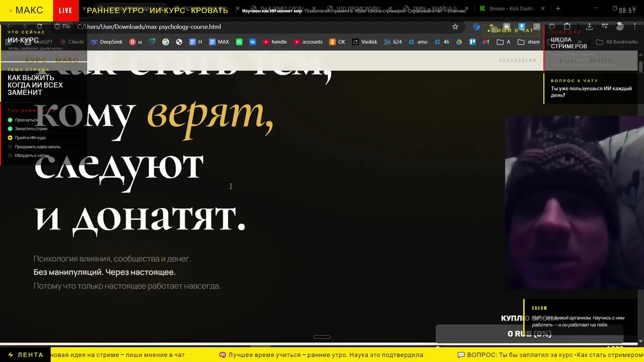Open the browser profile avatar

coord(619,27)
